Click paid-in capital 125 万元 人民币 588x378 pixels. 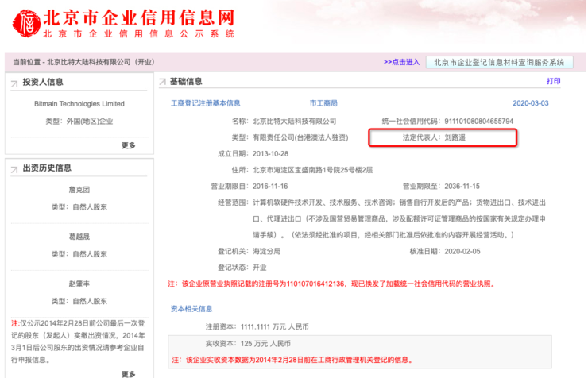(265, 344)
